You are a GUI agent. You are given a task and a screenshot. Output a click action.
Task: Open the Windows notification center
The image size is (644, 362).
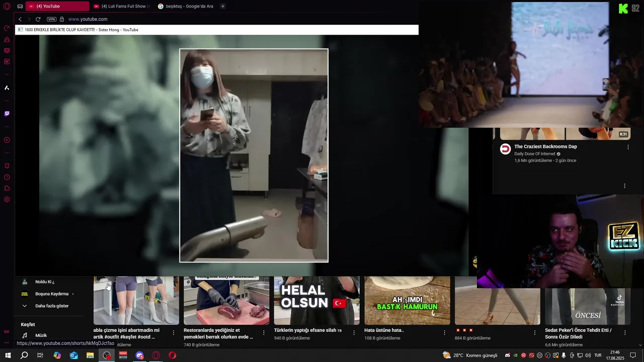coord(633,355)
